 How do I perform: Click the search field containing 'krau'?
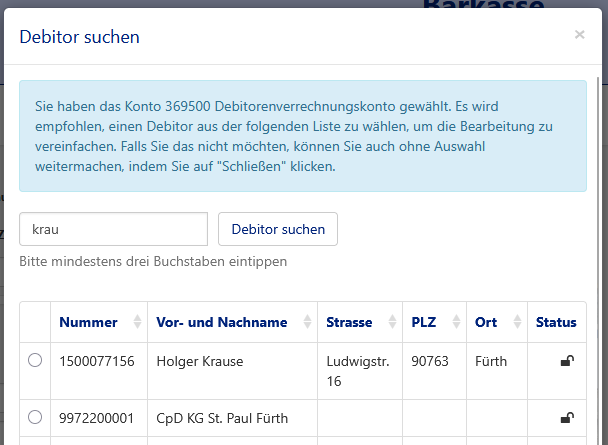(x=113, y=229)
